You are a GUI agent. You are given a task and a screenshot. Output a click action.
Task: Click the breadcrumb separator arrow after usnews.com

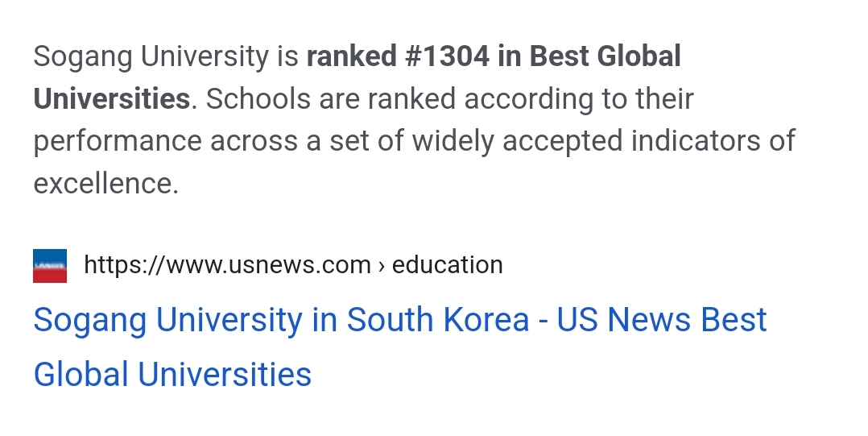click(x=382, y=266)
